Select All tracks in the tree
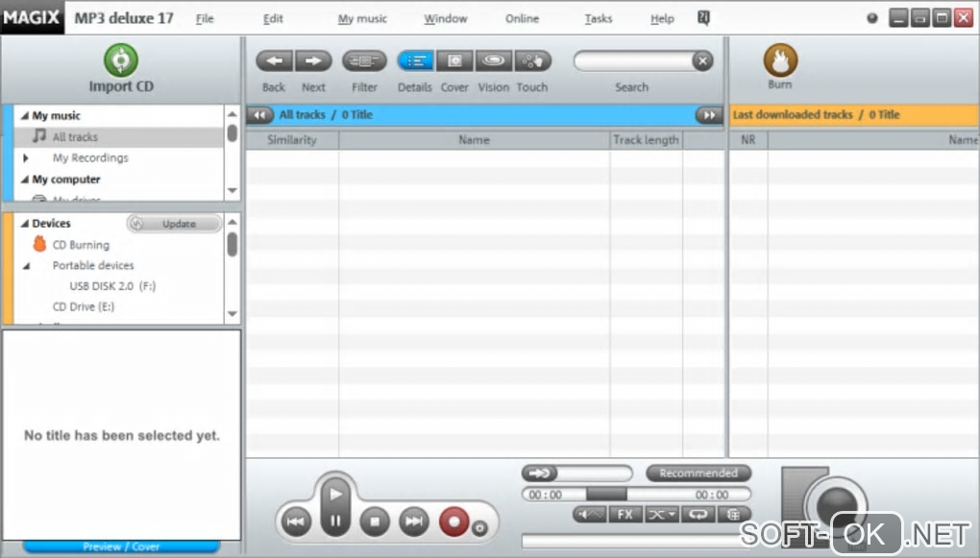 (75, 136)
